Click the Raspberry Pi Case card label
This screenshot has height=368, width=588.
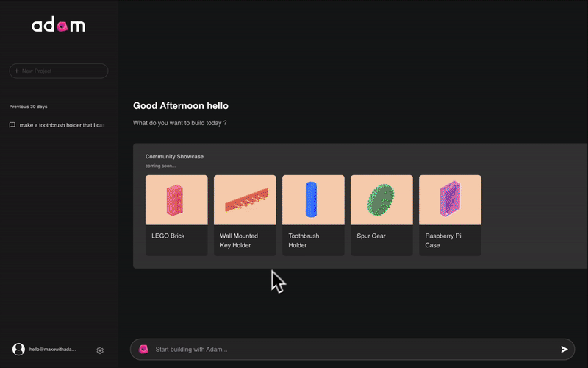(442, 241)
